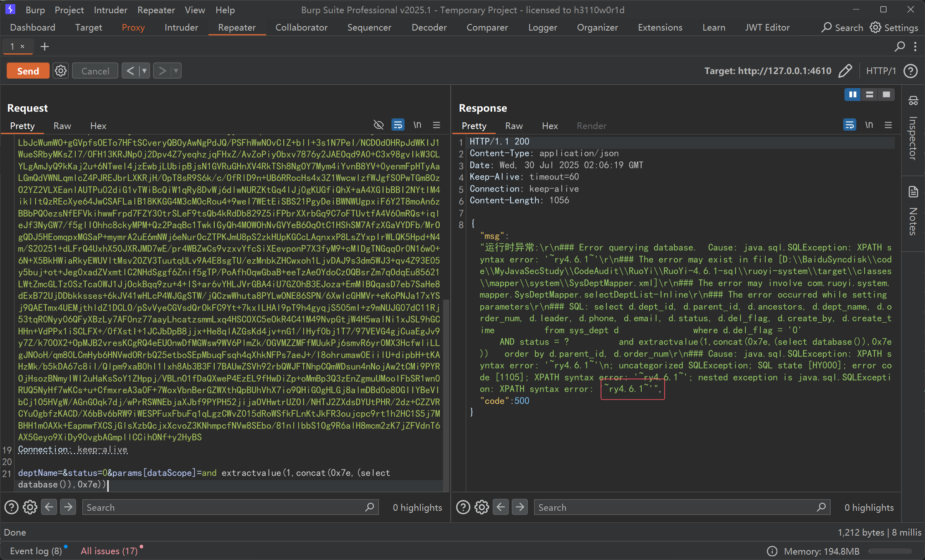
Task: Click the HTTP/1 protocol selector
Action: point(881,71)
